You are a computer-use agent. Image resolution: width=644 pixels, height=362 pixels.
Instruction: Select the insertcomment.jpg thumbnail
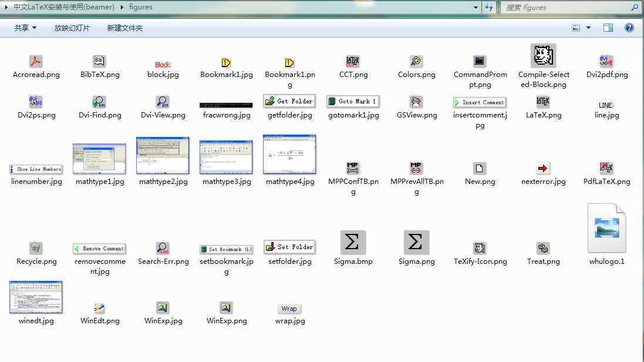point(479,102)
